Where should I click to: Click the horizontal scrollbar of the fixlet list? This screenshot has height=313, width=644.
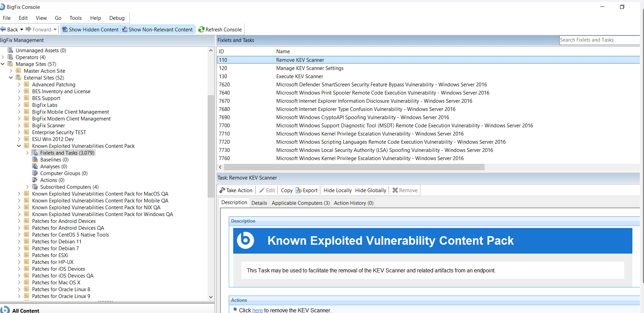tap(354, 167)
